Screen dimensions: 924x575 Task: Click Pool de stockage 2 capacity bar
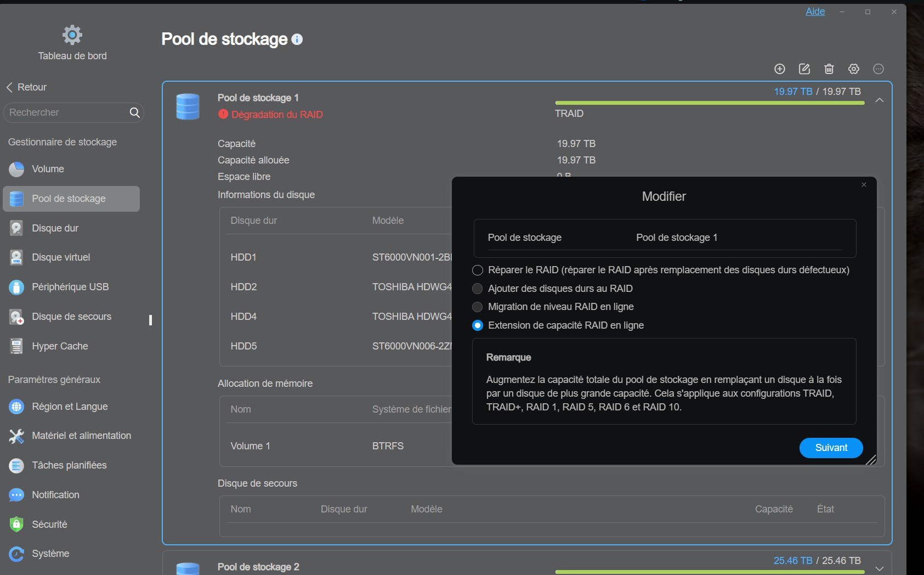click(x=710, y=572)
